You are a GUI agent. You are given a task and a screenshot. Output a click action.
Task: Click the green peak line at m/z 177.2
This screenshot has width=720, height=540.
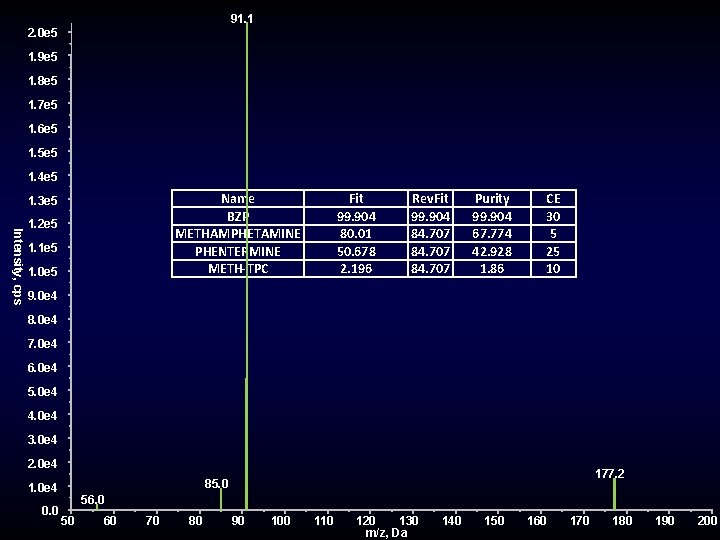[614, 494]
